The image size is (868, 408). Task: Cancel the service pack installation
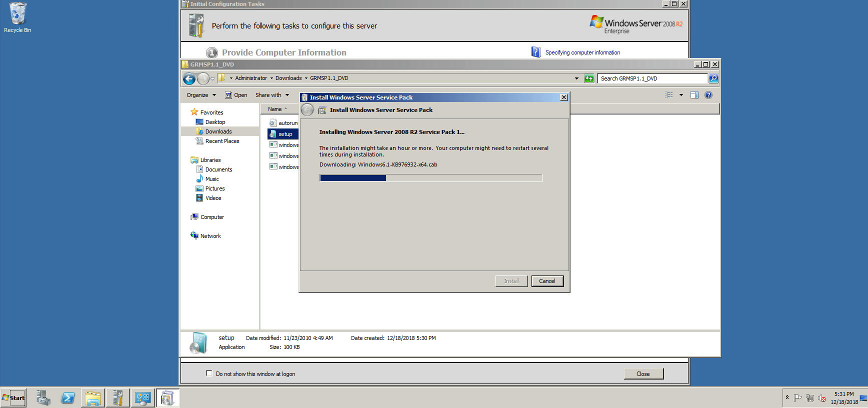pos(547,281)
